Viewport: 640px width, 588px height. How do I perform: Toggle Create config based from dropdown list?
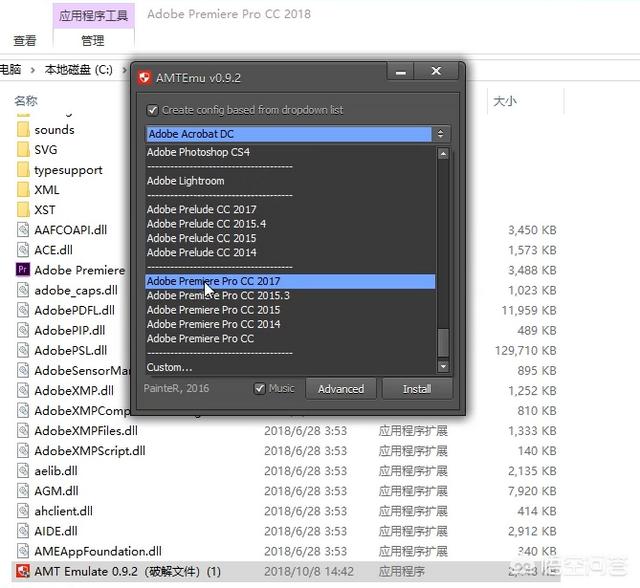pos(153,110)
